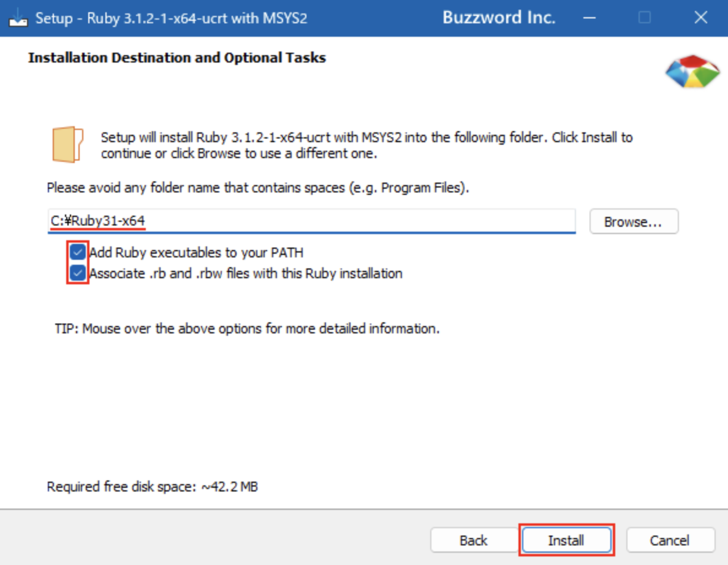This screenshot has height=565, width=728.
Task: Click the setup window title text
Action: point(172,20)
